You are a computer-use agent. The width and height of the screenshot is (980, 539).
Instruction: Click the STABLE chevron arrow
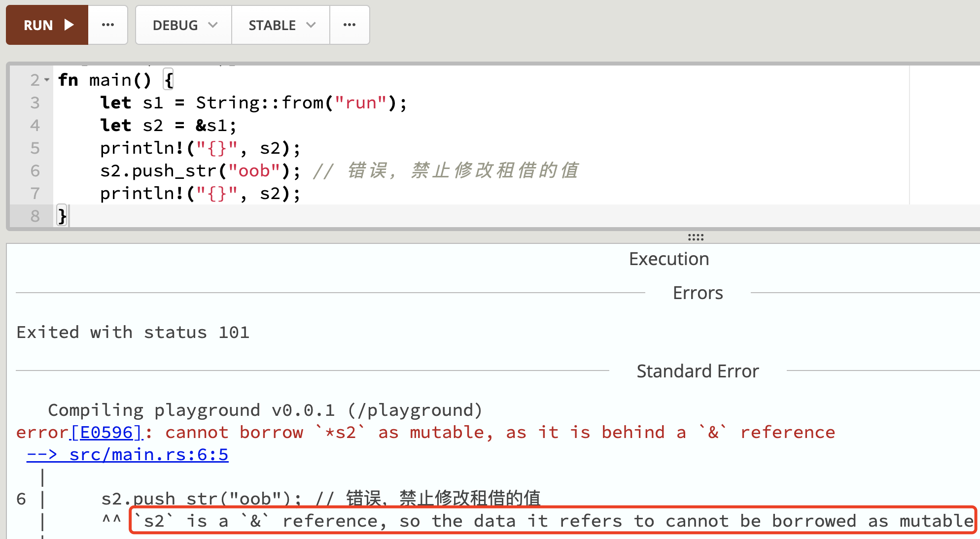[x=311, y=25]
